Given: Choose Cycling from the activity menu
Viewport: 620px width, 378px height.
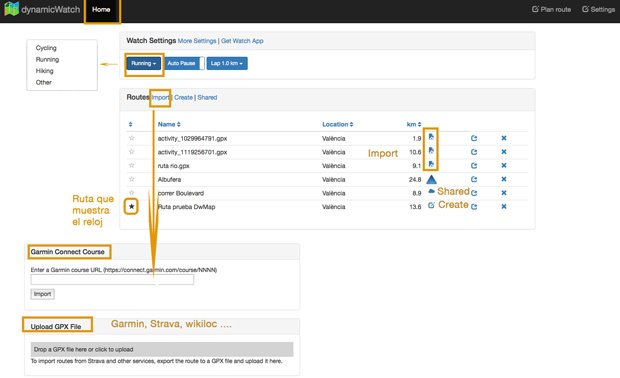Looking at the screenshot, I should [x=46, y=48].
